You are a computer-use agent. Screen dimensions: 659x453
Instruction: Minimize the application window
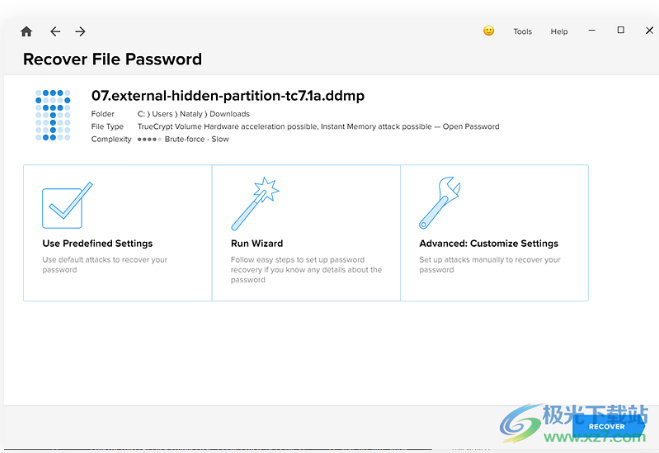tap(592, 31)
